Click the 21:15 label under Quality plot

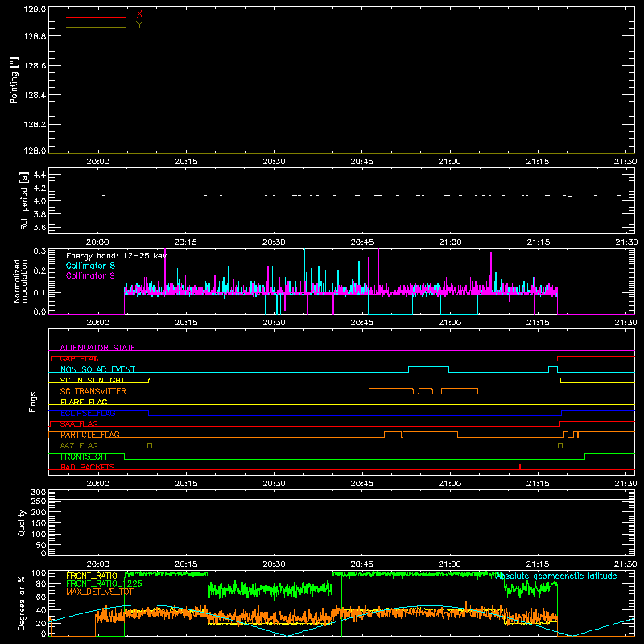coord(538,564)
